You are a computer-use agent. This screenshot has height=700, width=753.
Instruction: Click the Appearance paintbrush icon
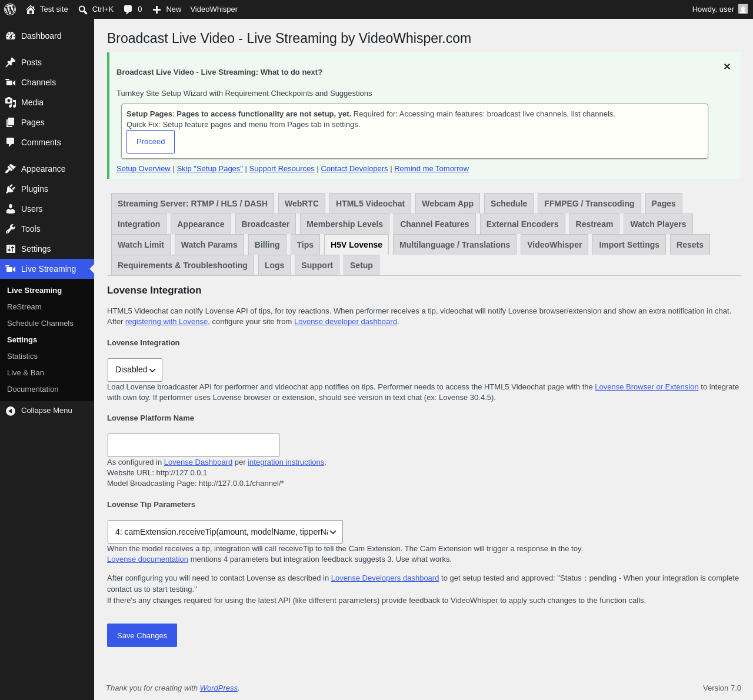[11, 169]
